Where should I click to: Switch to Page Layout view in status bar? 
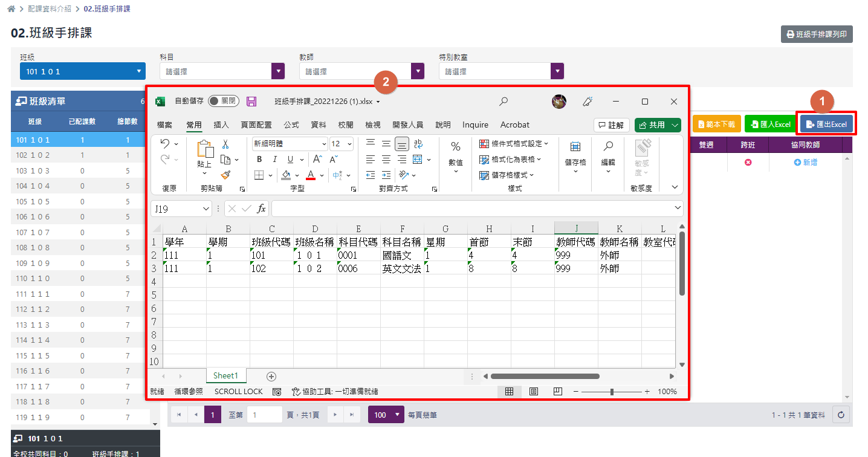tap(534, 391)
